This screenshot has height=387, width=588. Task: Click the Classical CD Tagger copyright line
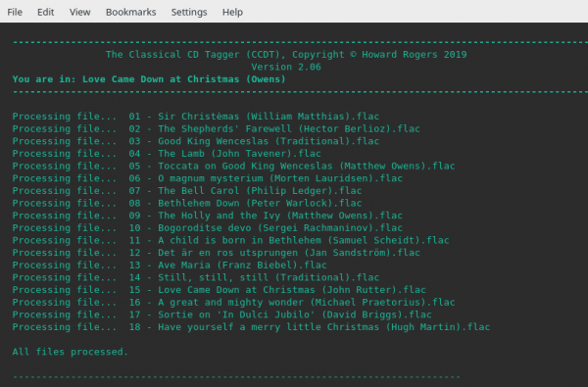click(x=286, y=54)
